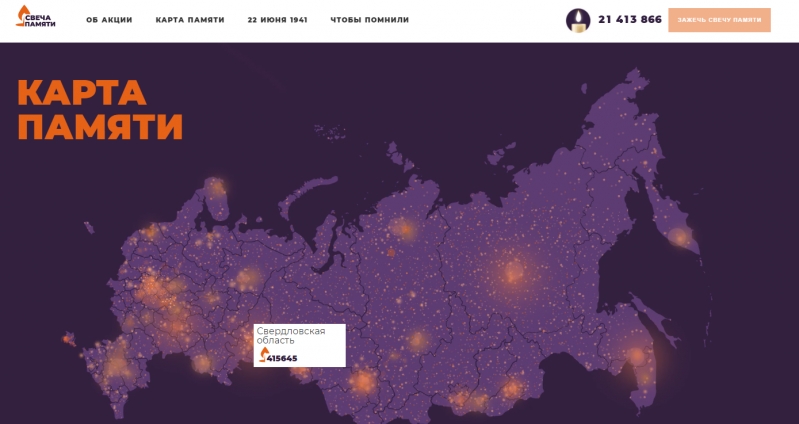The width and height of the screenshot is (799, 424).
Task: Select the Sakhalin island region on the map
Action: pos(654,319)
